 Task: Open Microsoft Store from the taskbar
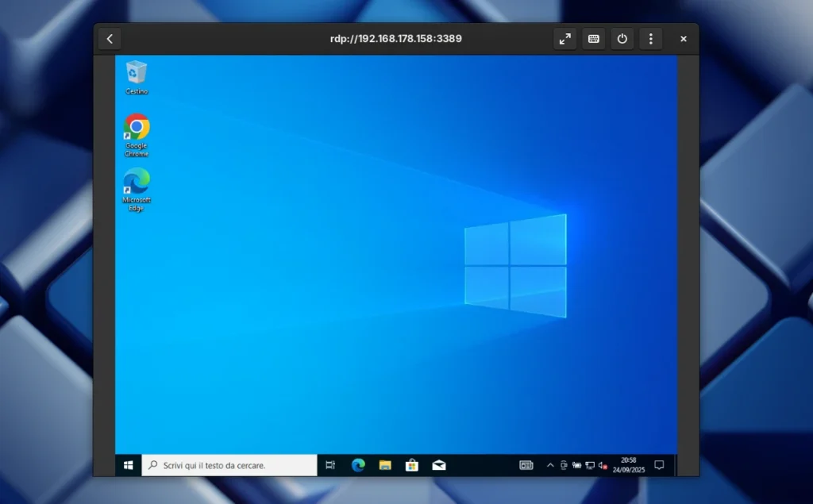[412, 465]
